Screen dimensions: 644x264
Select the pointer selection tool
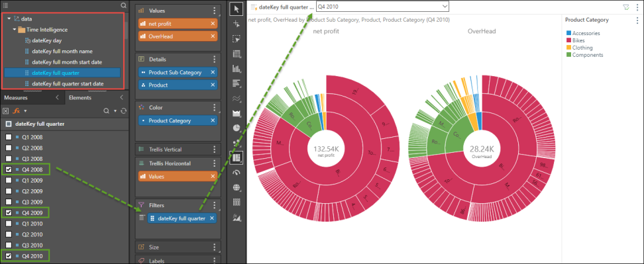(x=236, y=9)
